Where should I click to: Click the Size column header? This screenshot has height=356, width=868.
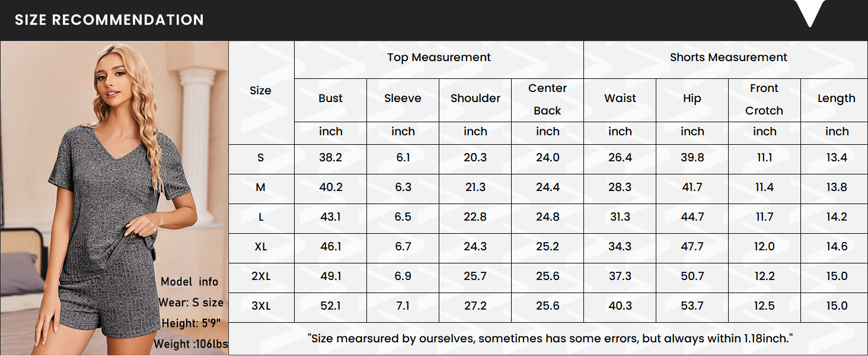tap(260, 91)
